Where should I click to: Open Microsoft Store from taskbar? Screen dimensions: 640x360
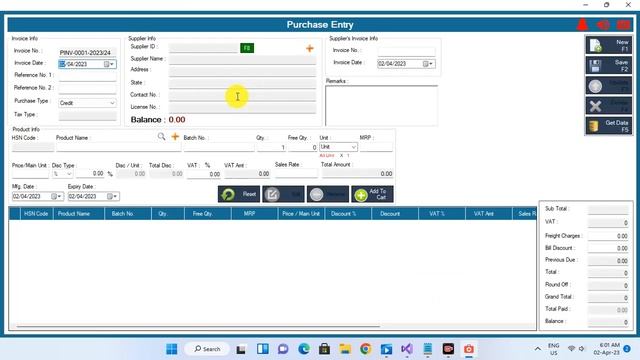pos(324,349)
